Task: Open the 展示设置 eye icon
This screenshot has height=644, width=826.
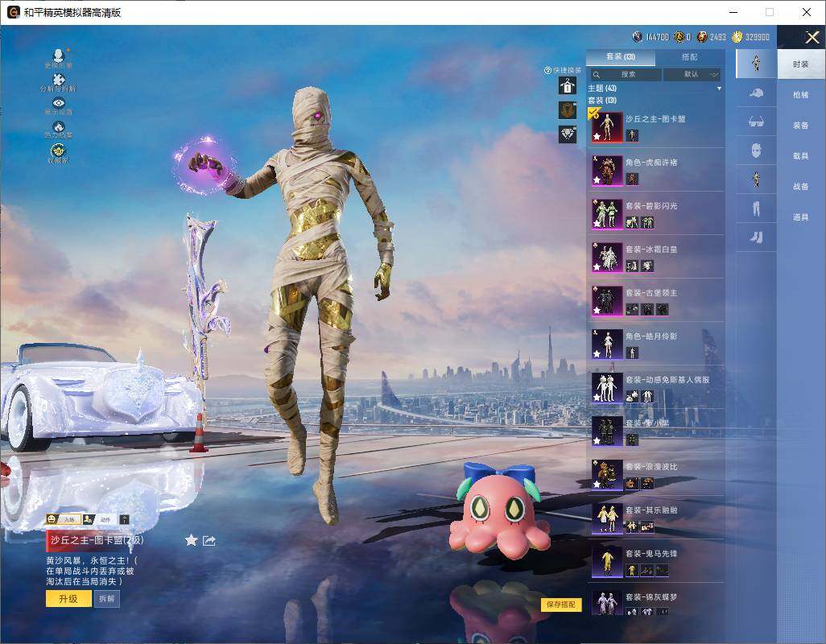Action: (x=59, y=103)
